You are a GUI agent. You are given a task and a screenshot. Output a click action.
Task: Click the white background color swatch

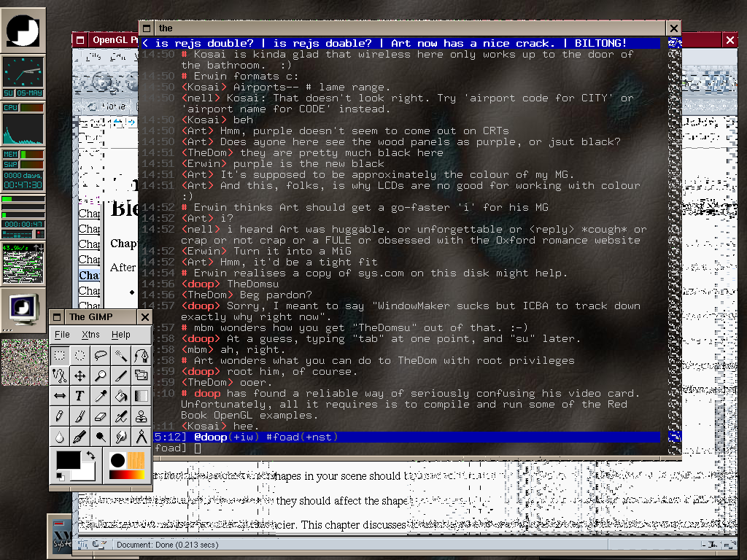click(86, 474)
